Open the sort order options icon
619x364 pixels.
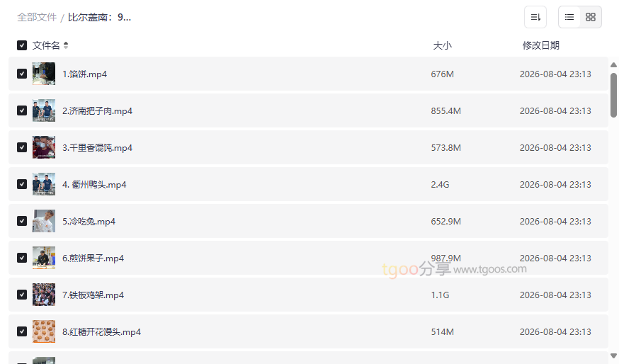coord(535,17)
